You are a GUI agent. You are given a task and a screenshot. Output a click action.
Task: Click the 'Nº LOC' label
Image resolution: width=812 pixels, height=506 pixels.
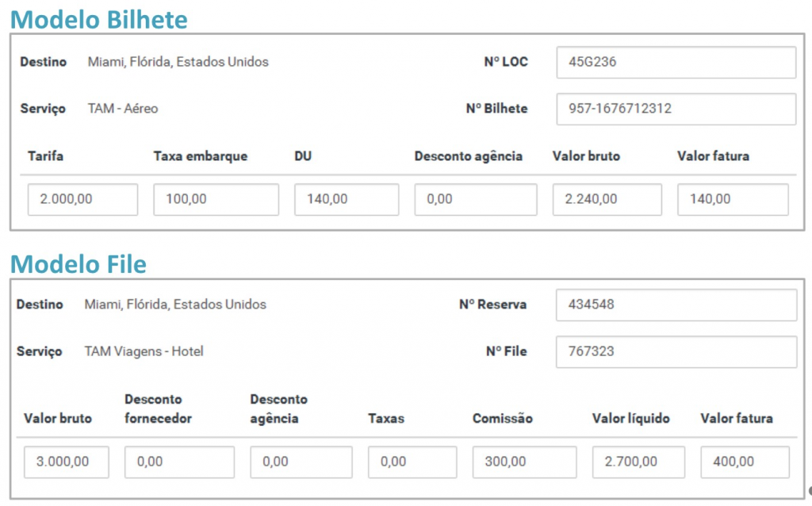pos(506,62)
